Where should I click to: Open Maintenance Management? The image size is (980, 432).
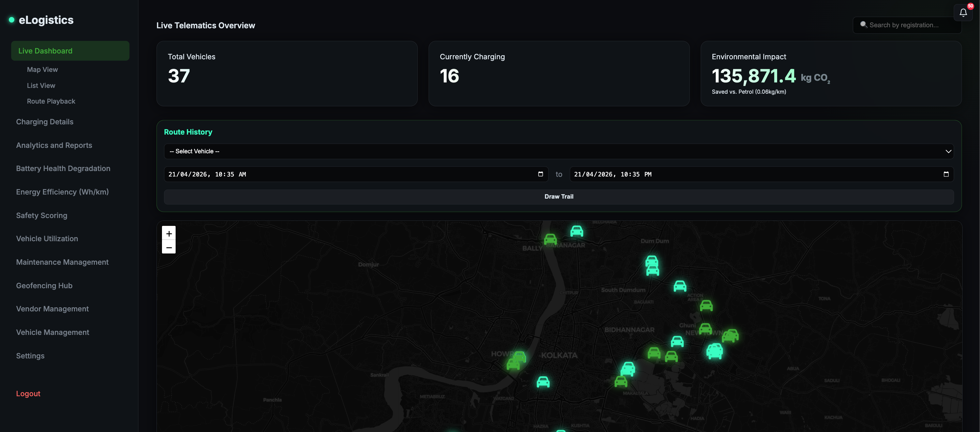[62, 263]
